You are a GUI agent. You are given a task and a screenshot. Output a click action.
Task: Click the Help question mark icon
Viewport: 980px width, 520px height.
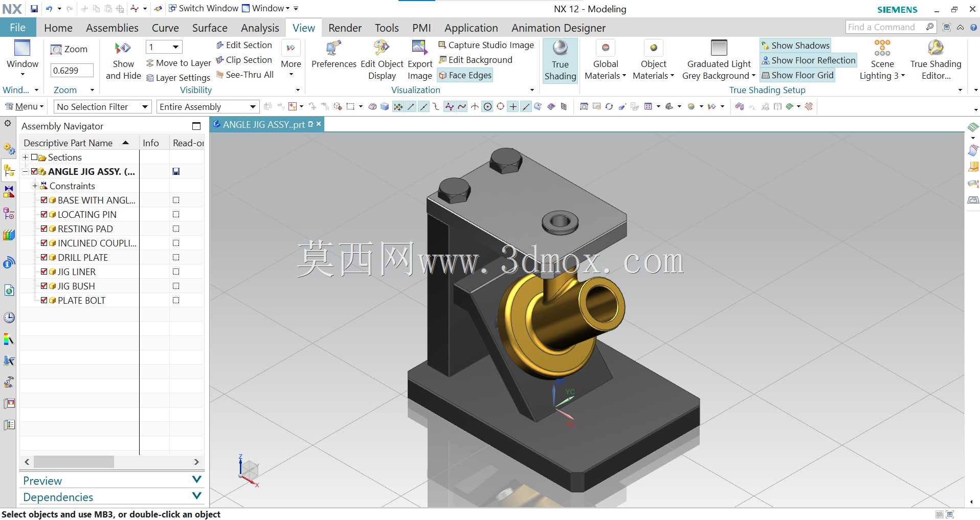[973, 28]
